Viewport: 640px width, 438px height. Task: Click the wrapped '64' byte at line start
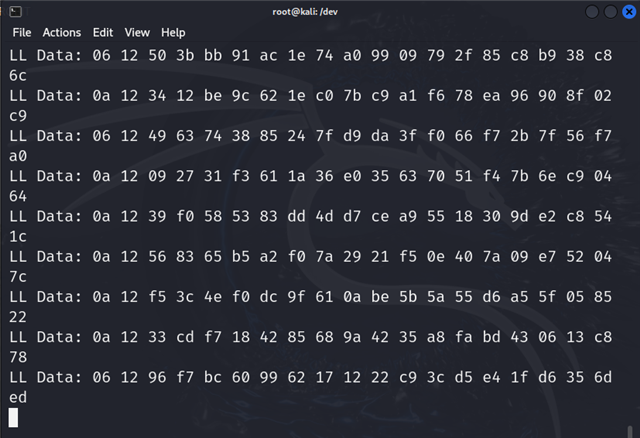coord(18,196)
